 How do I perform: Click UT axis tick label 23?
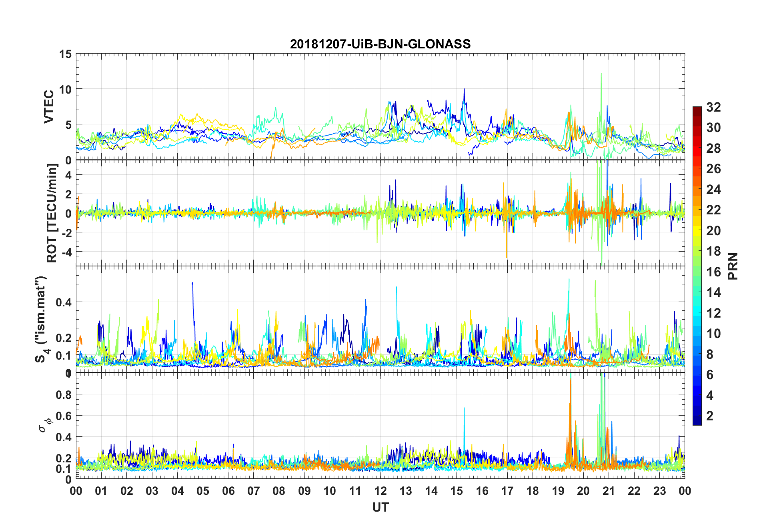[x=659, y=491]
